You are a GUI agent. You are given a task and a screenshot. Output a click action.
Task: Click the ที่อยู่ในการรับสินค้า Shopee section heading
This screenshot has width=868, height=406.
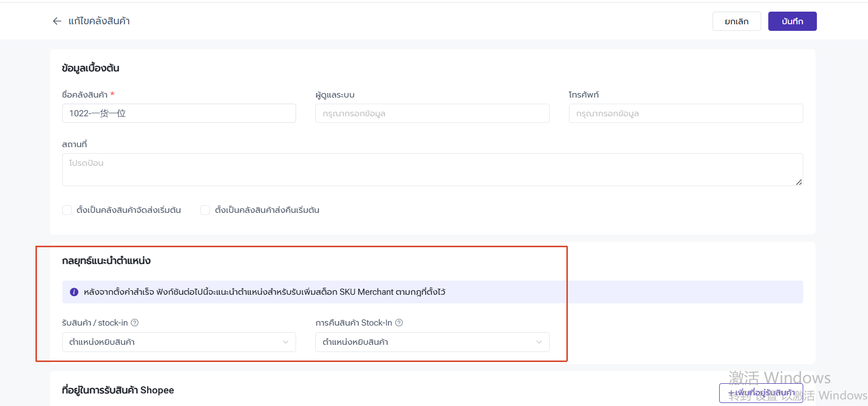click(x=118, y=390)
